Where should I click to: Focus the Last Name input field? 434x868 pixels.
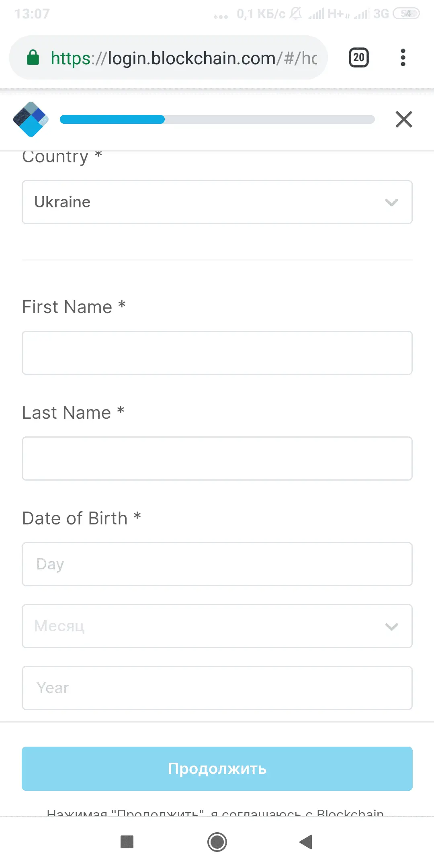[217, 459]
